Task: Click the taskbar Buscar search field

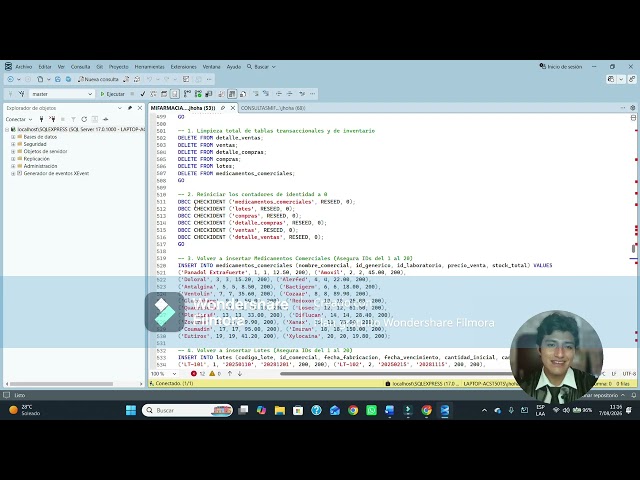Action: click(187, 410)
